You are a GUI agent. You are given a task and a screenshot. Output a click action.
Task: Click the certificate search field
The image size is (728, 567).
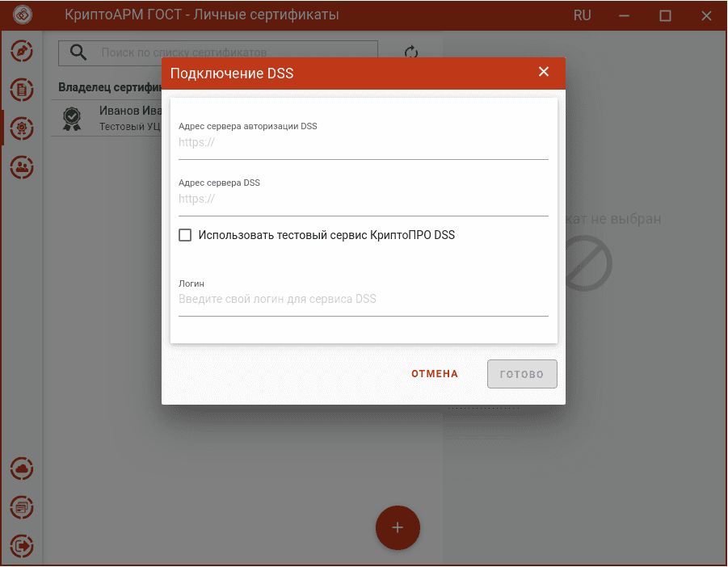point(218,52)
